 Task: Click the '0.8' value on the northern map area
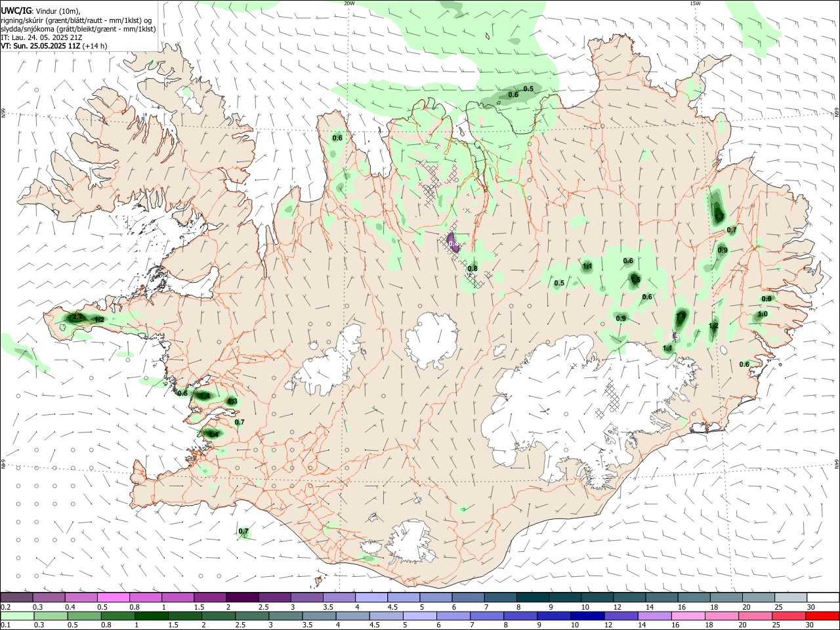(472, 268)
